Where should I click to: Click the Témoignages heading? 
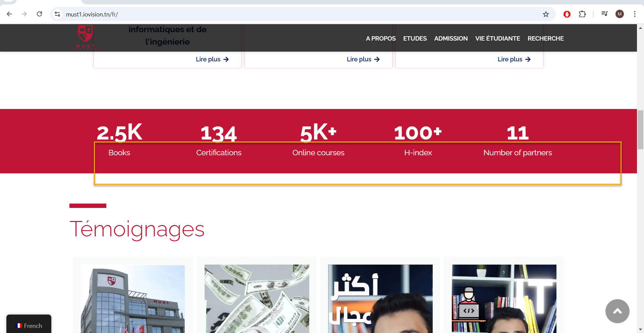(x=137, y=229)
